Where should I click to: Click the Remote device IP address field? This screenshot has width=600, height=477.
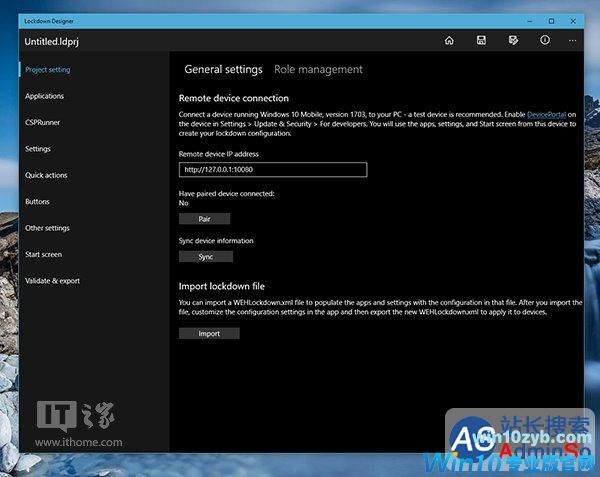[273, 170]
